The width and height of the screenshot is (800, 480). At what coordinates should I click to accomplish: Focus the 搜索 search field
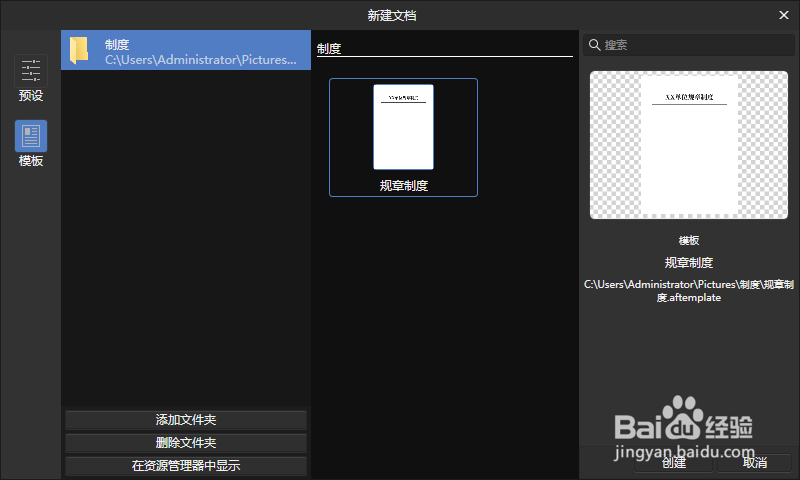689,45
